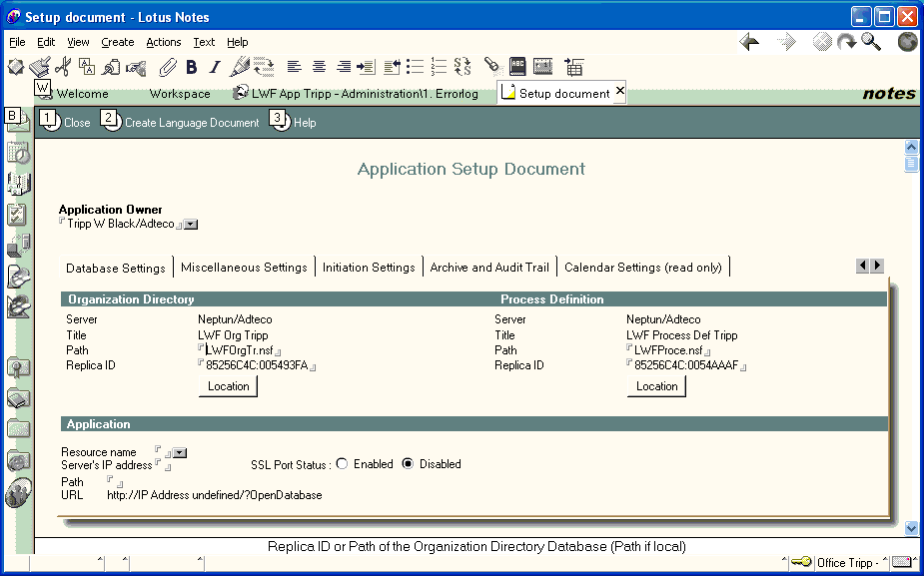Switch to the Miscellaneous Settings tab
The width and height of the screenshot is (924, 576).
click(x=244, y=268)
